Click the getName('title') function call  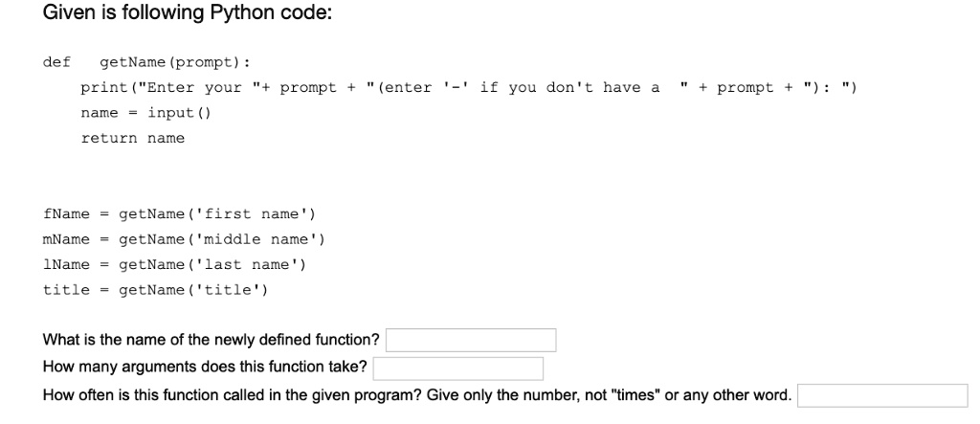192,289
